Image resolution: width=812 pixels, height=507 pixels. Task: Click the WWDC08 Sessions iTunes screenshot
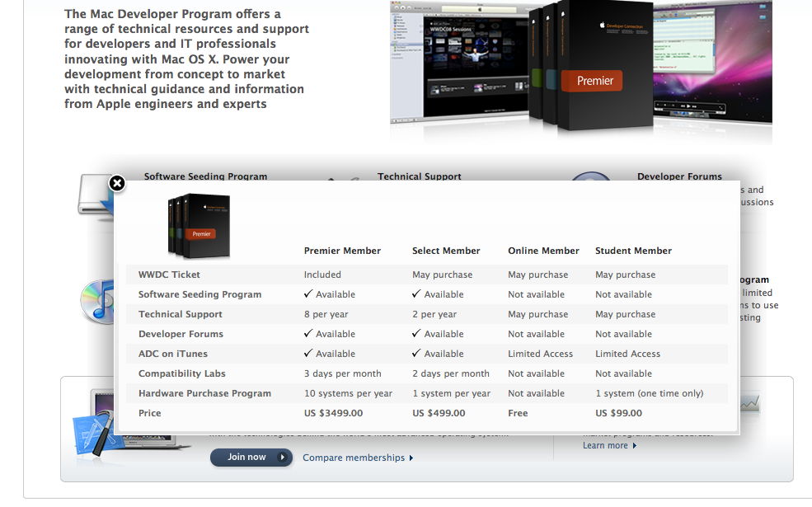coord(460,63)
